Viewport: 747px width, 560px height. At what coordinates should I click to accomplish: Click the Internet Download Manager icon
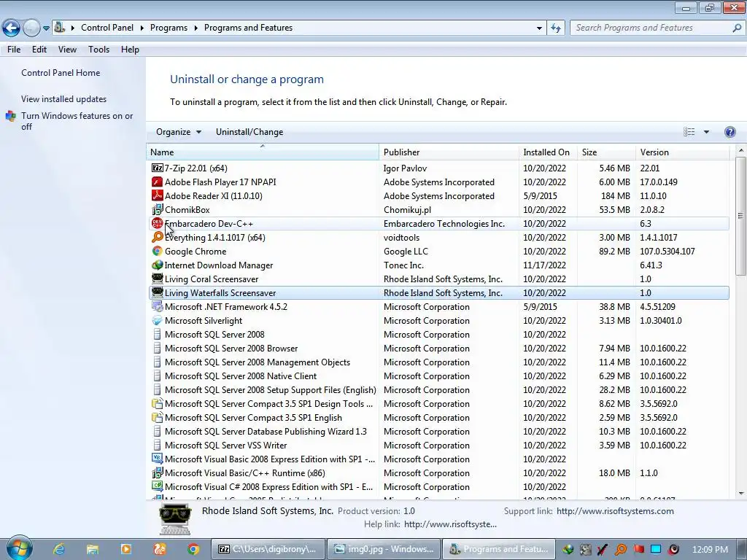157,265
